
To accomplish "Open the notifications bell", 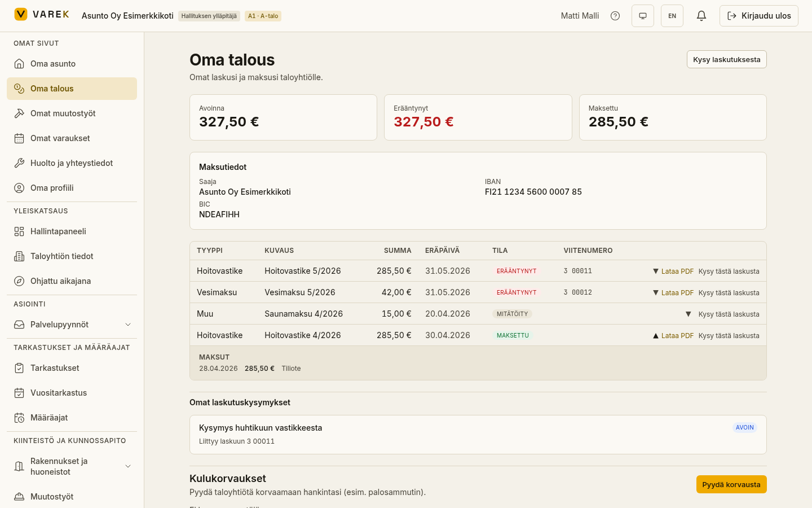I will [701, 16].
